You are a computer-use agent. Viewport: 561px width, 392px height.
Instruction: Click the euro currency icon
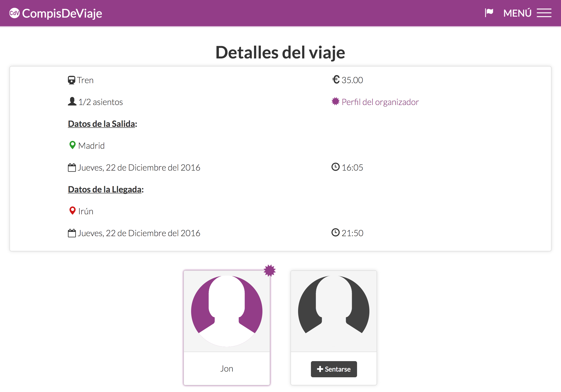tap(336, 80)
